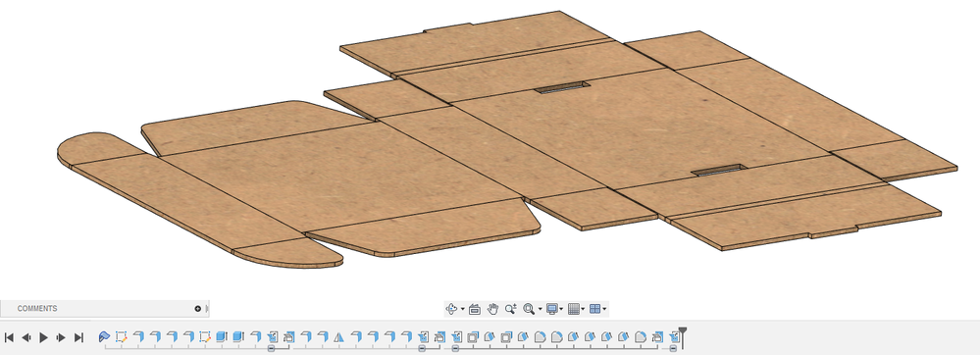Viewport: 980px width, 355px height.
Task: Select the lower rectangular slot on the model
Action: click(x=719, y=170)
